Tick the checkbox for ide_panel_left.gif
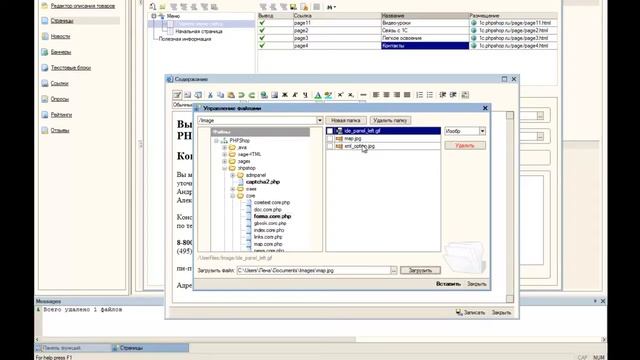The height and width of the screenshot is (360, 640). coord(330,131)
